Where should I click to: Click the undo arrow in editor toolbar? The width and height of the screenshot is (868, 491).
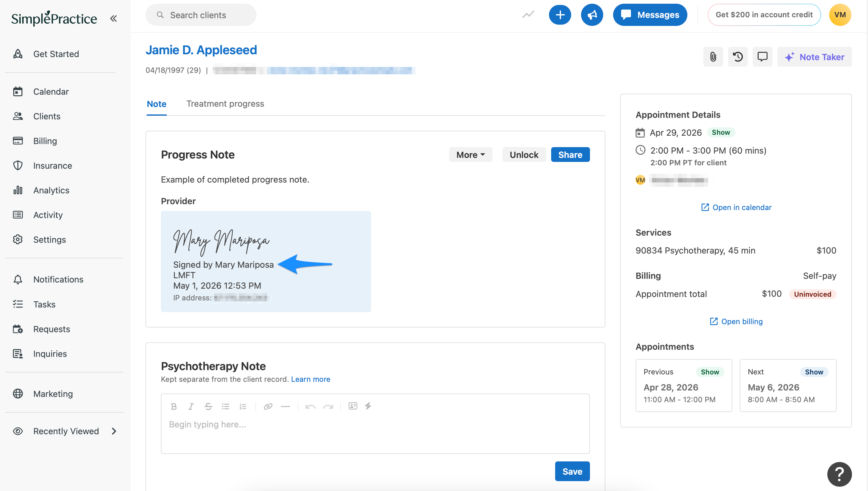pos(310,406)
